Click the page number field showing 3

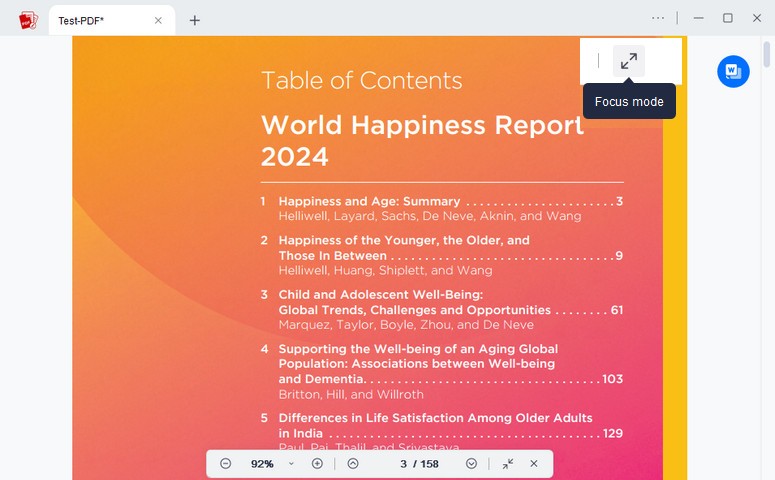pos(403,464)
